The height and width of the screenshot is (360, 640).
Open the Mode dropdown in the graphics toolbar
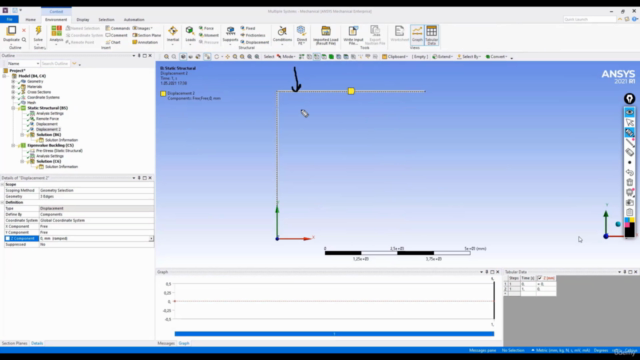click(286, 57)
